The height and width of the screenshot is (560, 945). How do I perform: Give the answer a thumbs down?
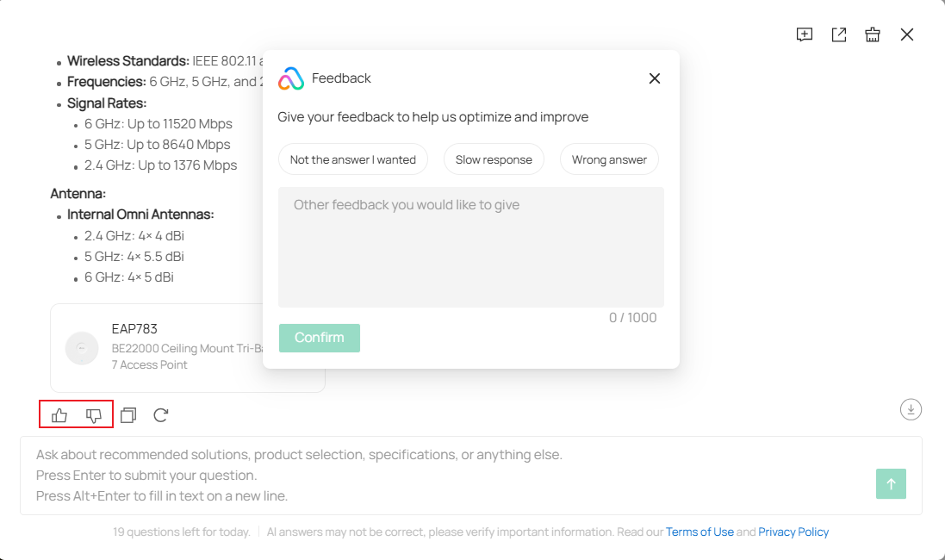click(x=93, y=414)
